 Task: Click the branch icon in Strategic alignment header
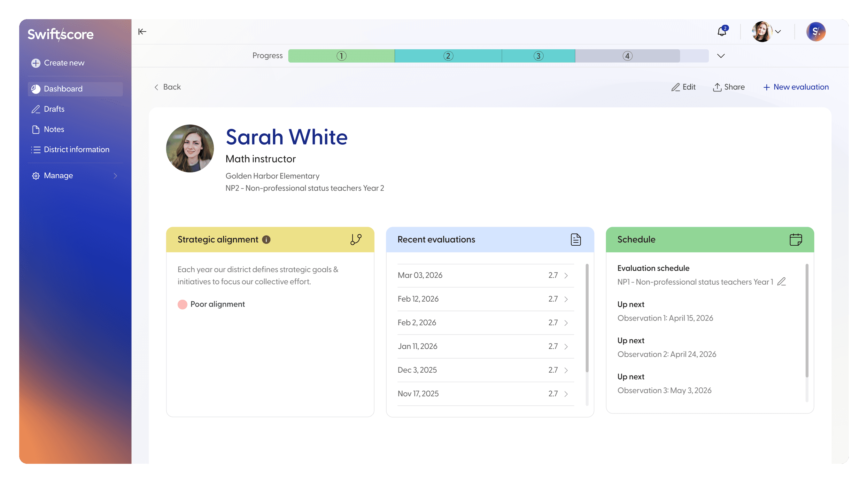click(x=356, y=240)
